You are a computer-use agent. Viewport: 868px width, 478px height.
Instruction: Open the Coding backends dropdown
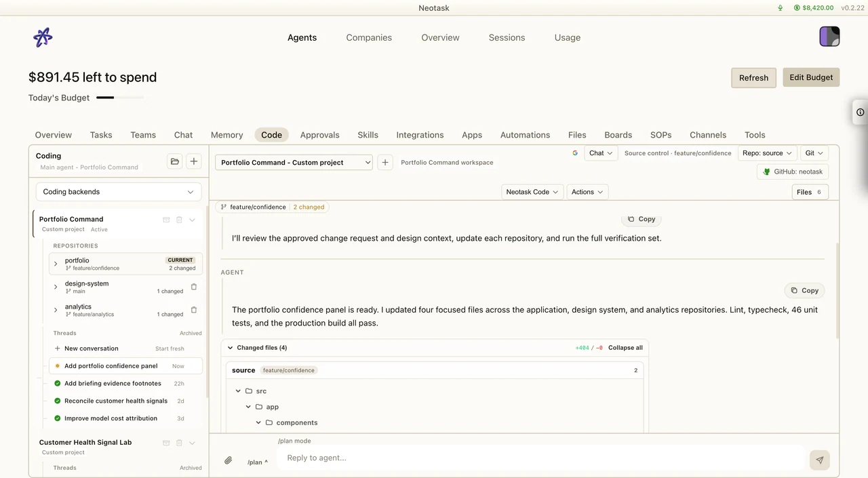pyautogui.click(x=119, y=192)
